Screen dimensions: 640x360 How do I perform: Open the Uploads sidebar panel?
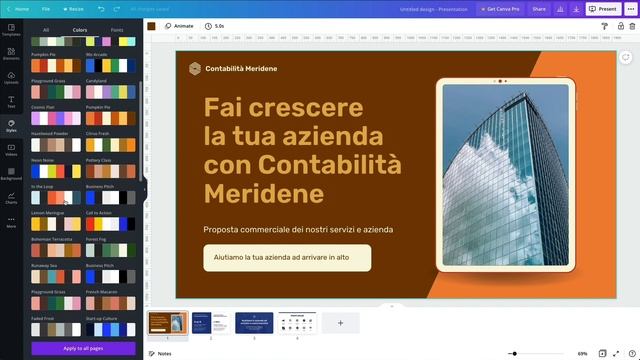point(11,78)
